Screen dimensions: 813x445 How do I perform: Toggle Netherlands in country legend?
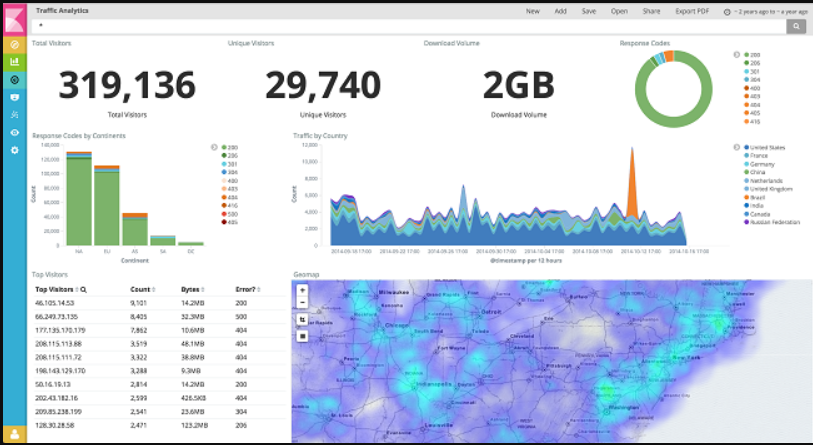(763, 180)
